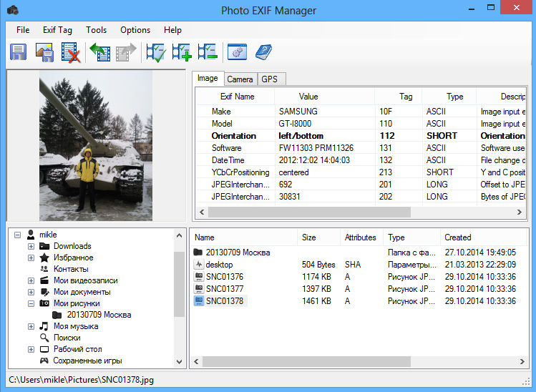Open the settings gears window icon

tap(238, 52)
